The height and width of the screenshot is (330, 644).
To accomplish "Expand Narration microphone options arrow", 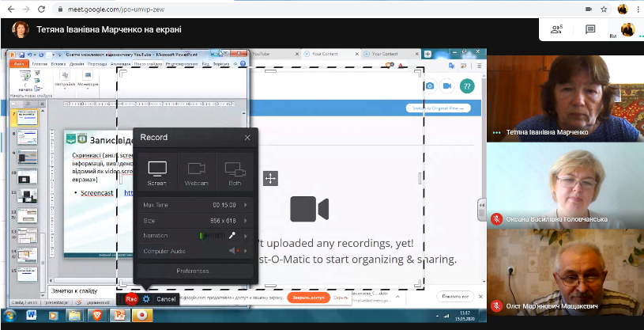I will 246,236.
